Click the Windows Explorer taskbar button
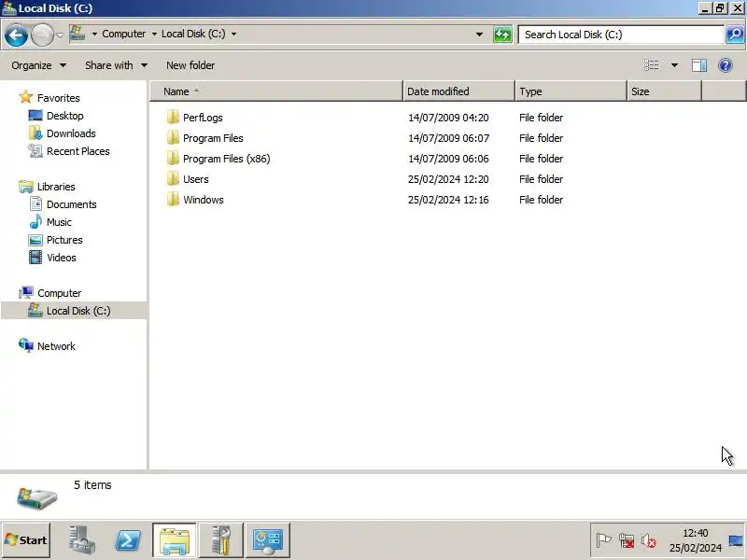 pos(175,540)
